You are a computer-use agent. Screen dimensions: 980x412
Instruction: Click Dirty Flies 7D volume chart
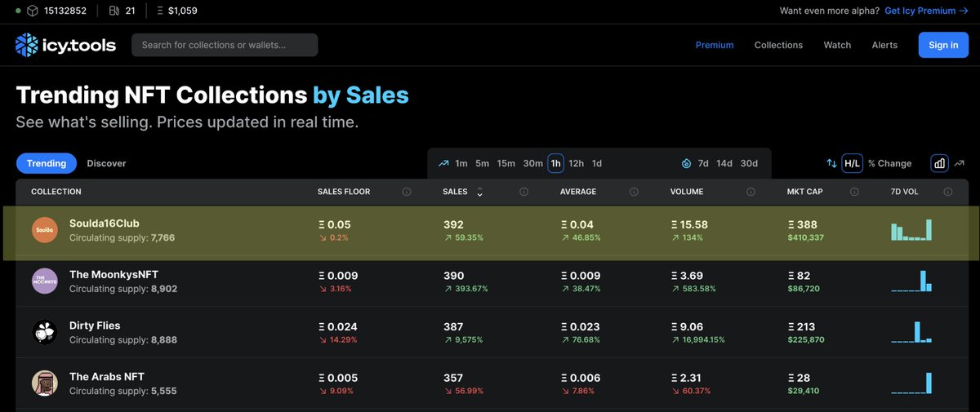(911, 331)
